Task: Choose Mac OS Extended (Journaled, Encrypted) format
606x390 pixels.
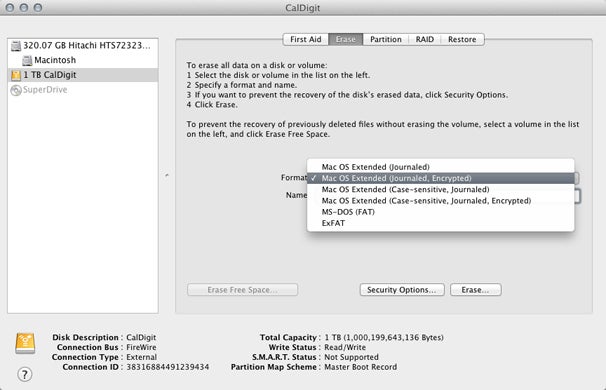Action: point(441,178)
